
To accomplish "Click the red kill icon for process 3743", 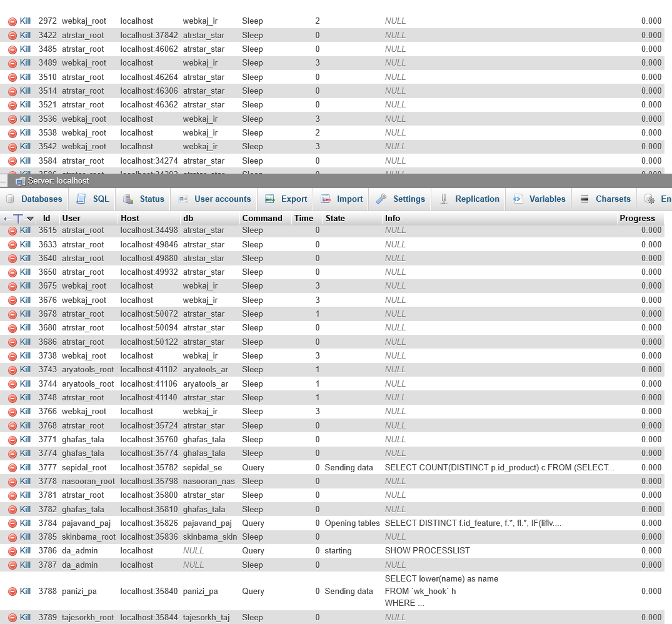I will (x=13, y=370).
